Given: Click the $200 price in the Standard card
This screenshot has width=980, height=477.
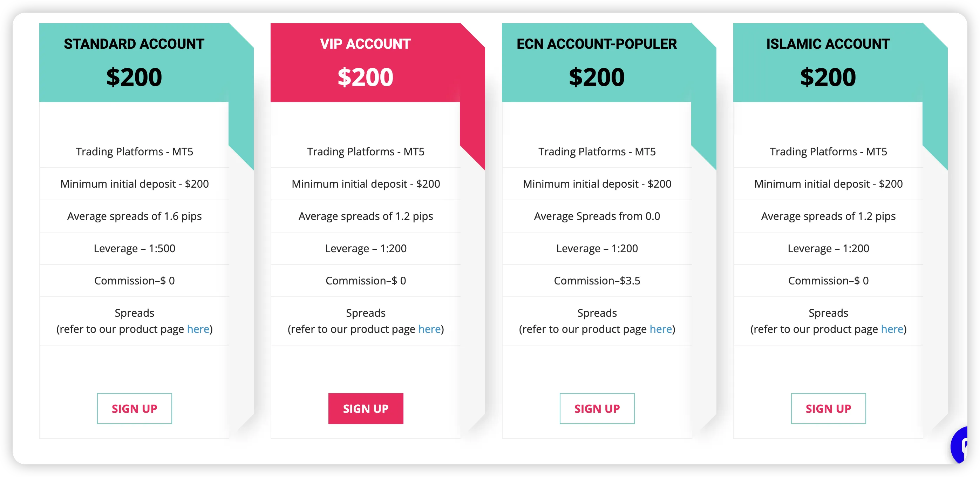Looking at the screenshot, I should coord(134,77).
